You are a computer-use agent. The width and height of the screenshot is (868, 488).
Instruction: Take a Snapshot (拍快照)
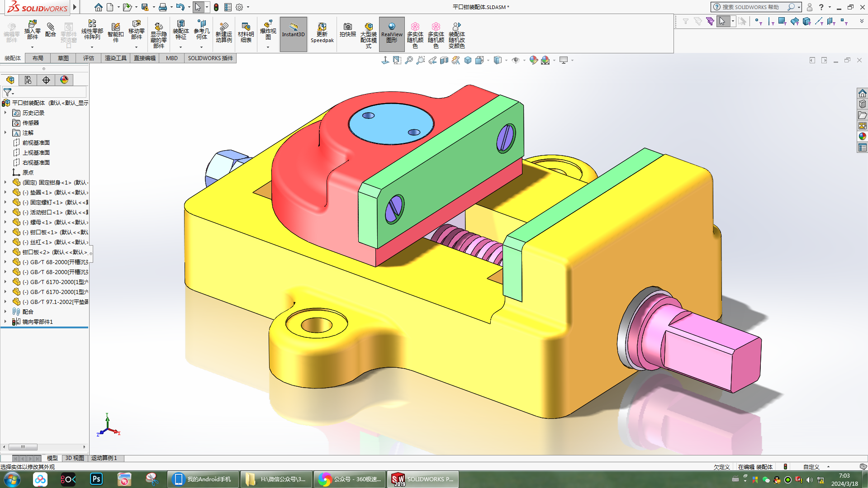click(347, 30)
